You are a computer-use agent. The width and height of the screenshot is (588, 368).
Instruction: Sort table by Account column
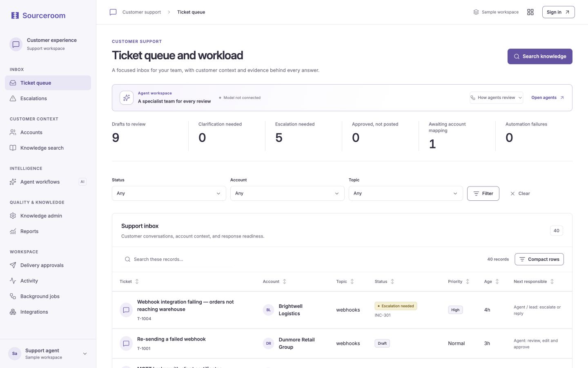[x=274, y=281]
